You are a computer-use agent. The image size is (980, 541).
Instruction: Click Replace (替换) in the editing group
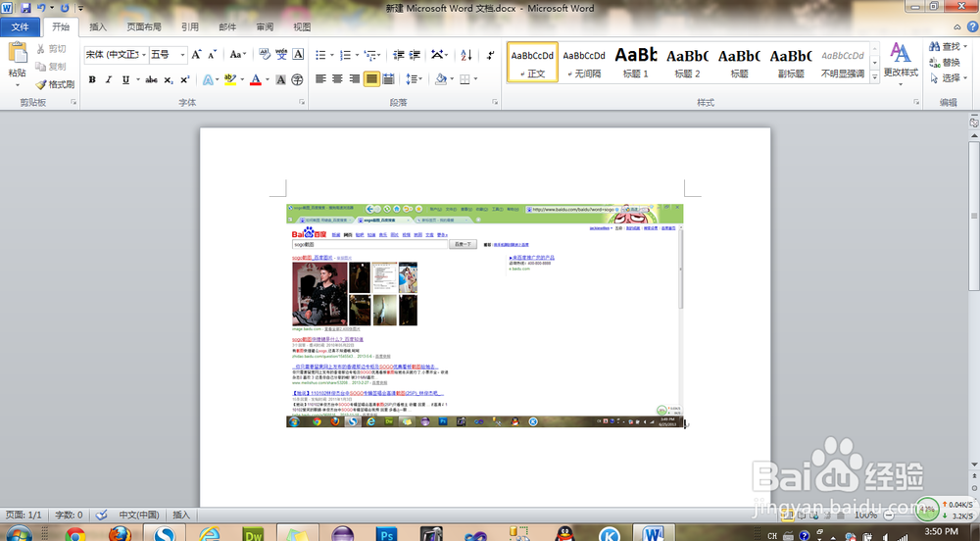(945, 63)
